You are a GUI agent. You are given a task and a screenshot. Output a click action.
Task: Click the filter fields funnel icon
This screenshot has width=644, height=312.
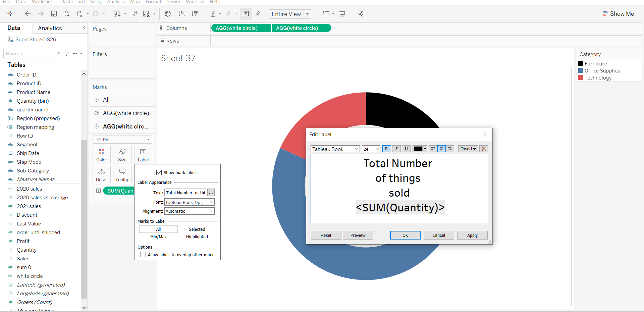coord(67,54)
